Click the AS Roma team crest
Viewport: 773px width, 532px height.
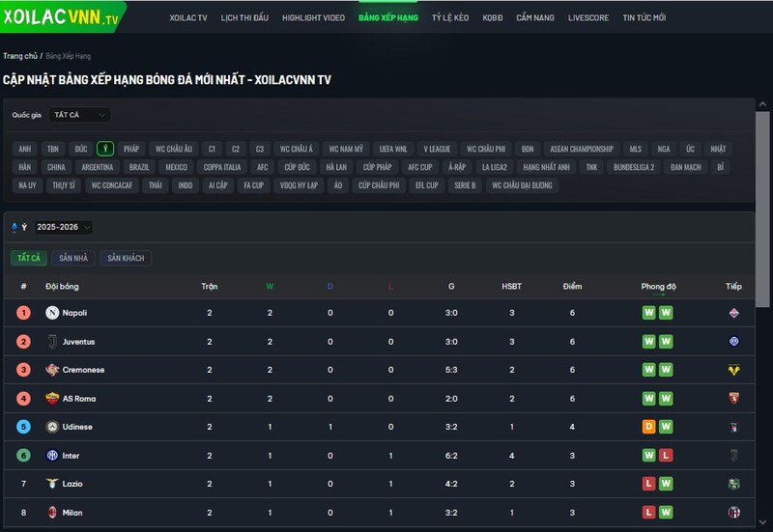click(x=52, y=399)
